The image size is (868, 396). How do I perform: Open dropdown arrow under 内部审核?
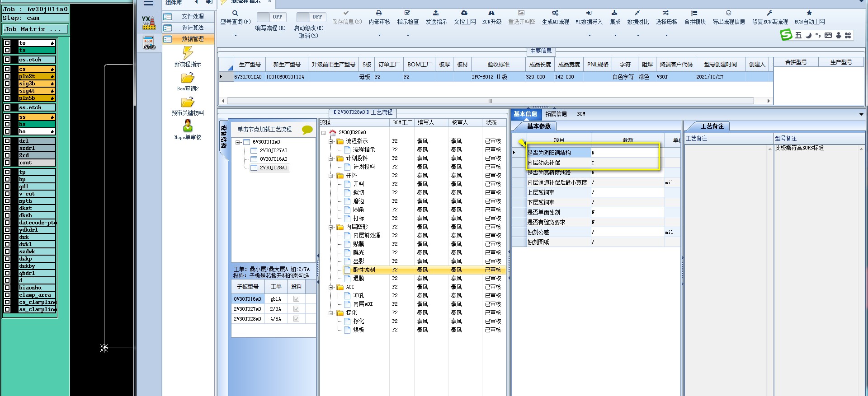coord(379,35)
